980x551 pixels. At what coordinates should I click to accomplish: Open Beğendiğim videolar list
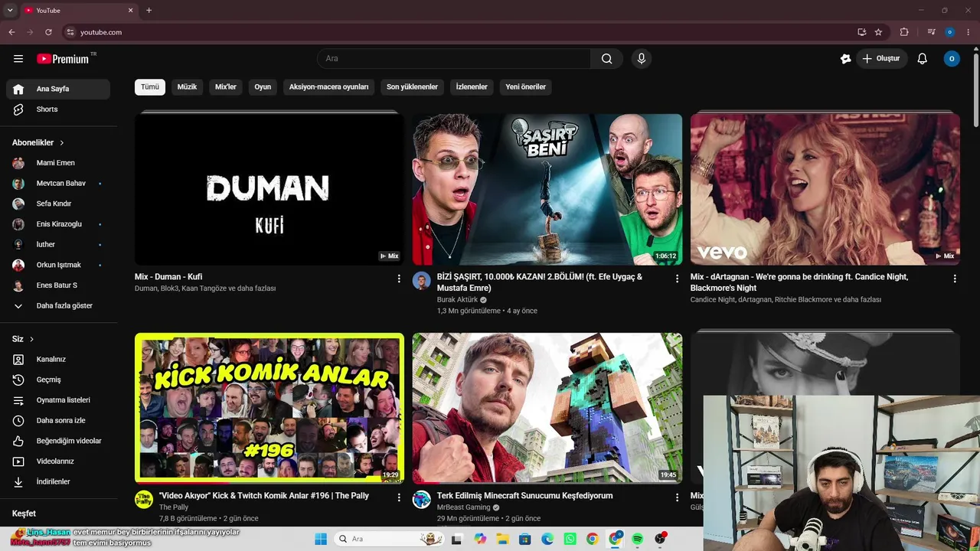(58, 441)
